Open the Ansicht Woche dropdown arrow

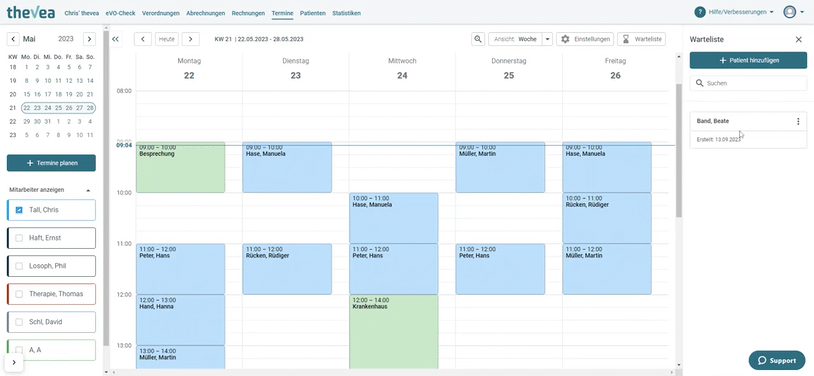(547, 39)
